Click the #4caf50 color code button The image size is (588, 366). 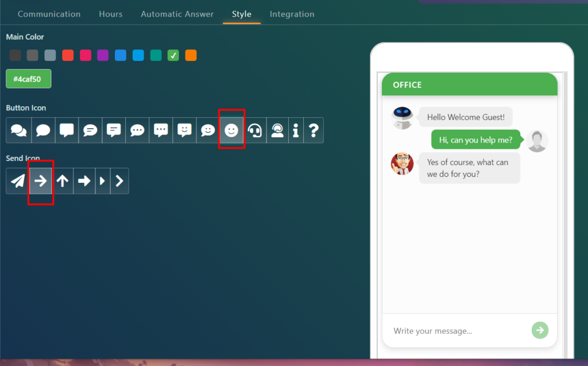pyautogui.click(x=29, y=79)
